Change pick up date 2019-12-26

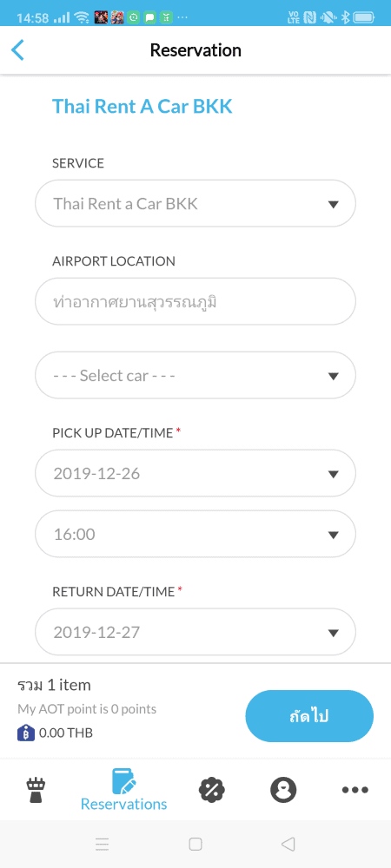pyautogui.click(x=195, y=473)
